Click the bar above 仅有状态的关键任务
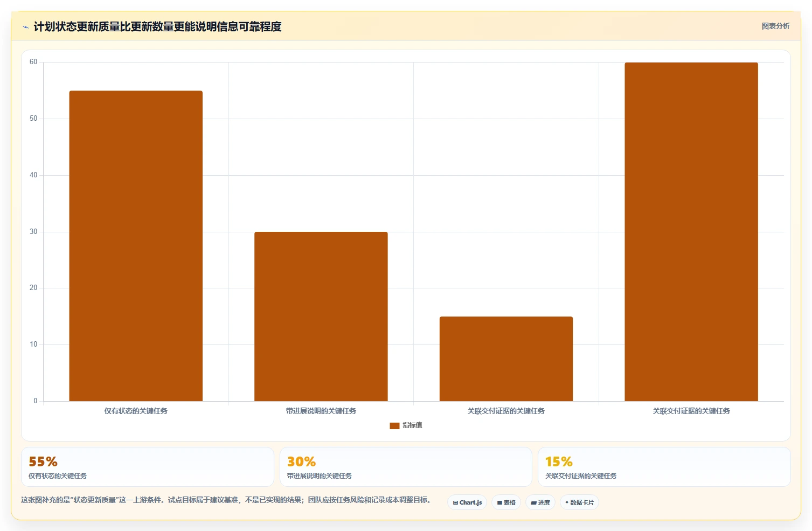 [x=136, y=246]
